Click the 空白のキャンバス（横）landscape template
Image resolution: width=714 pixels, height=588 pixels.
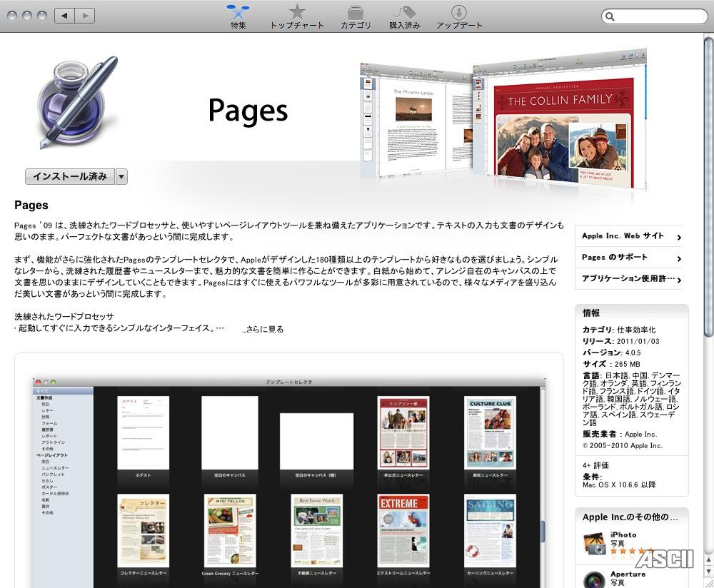tap(316, 441)
